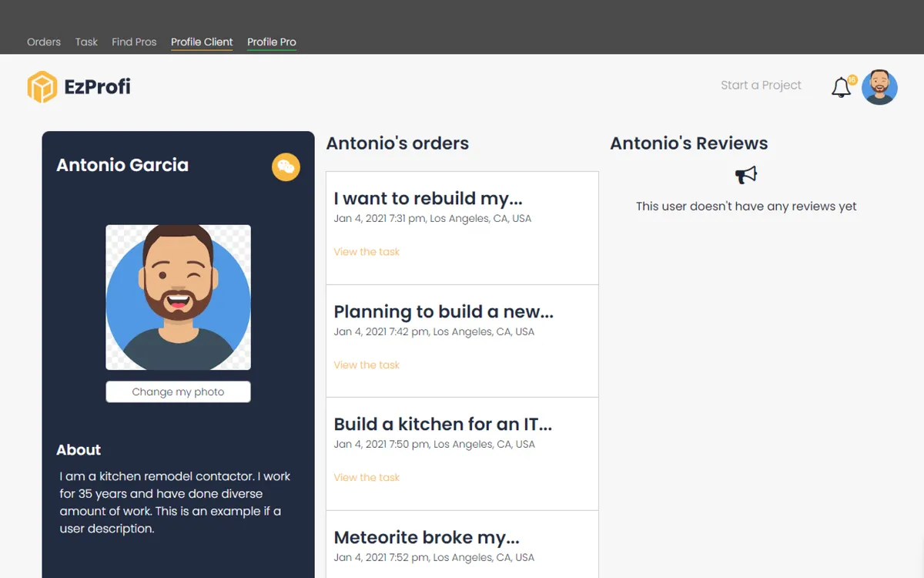The height and width of the screenshot is (578, 924).
Task: View the task posted at 7:50 pm
Action: 367,478
